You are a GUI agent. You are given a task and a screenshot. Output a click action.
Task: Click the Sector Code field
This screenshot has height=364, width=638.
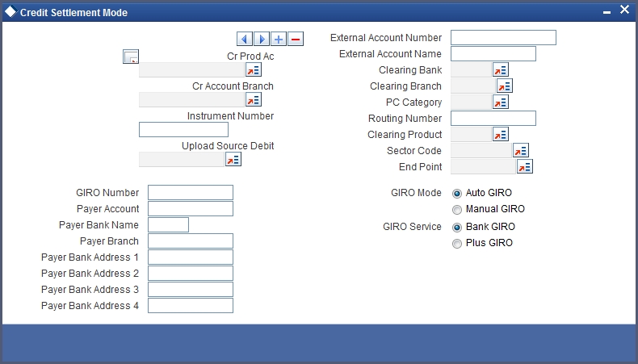(x=481, y=150)
